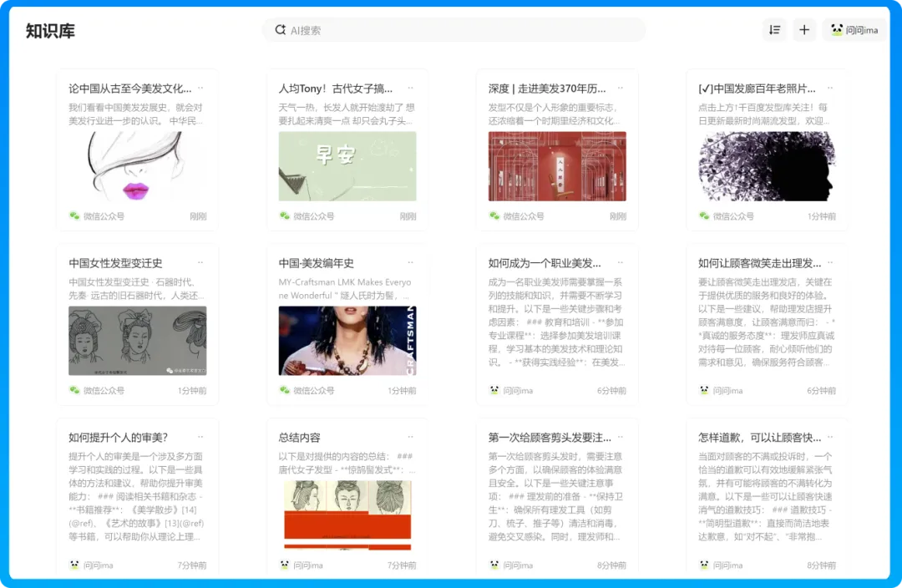Screen dimensions: 902x588
Task: Click the AI search magnifier icon
Action: tap(280, 30)
